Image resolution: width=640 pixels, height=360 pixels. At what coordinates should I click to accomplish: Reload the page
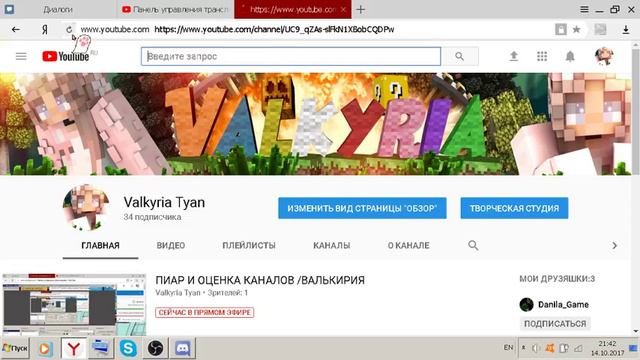[x=69, y=29]
